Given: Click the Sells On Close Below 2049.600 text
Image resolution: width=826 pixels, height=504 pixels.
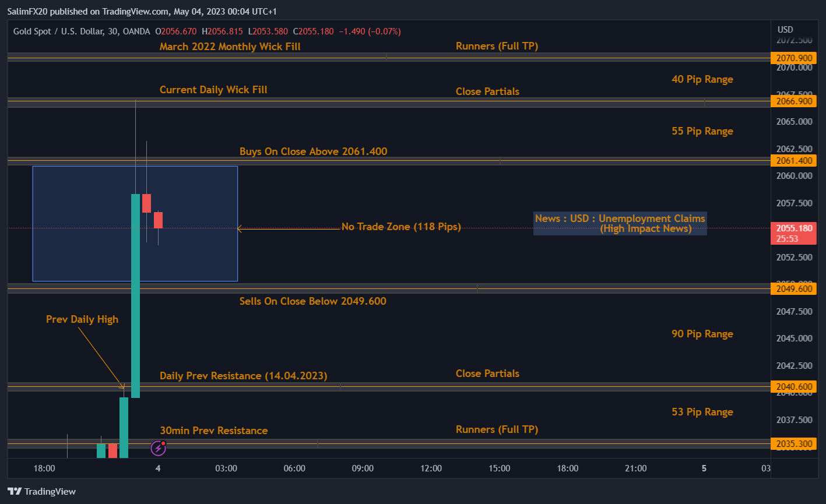Looking at the screenshot, I should point(313,301).
